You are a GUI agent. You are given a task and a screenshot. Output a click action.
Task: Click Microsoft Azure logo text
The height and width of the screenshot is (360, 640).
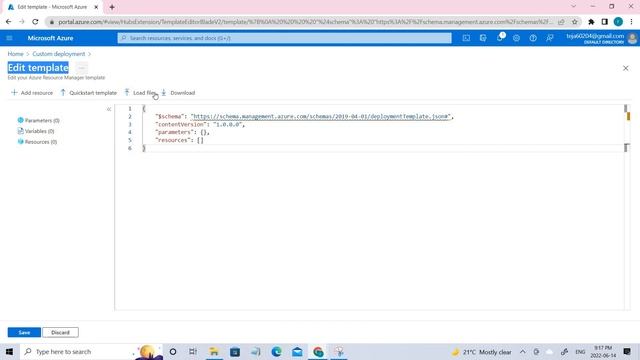pos(50,38)
